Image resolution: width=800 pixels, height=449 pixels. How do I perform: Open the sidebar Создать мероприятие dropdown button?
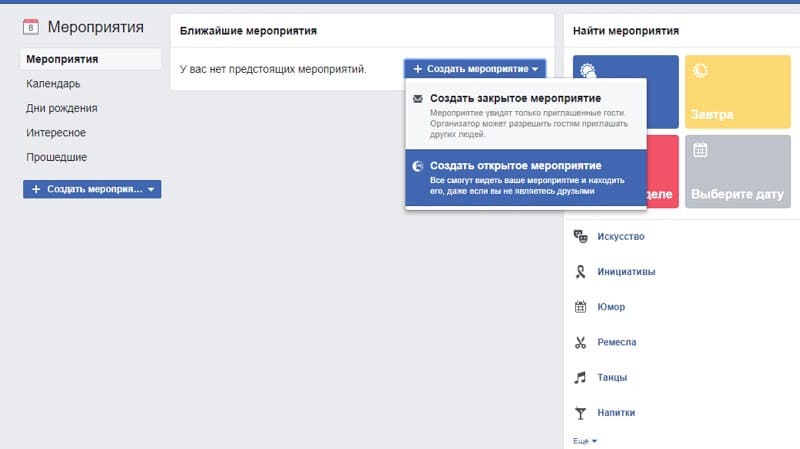(x=92, y=189)
